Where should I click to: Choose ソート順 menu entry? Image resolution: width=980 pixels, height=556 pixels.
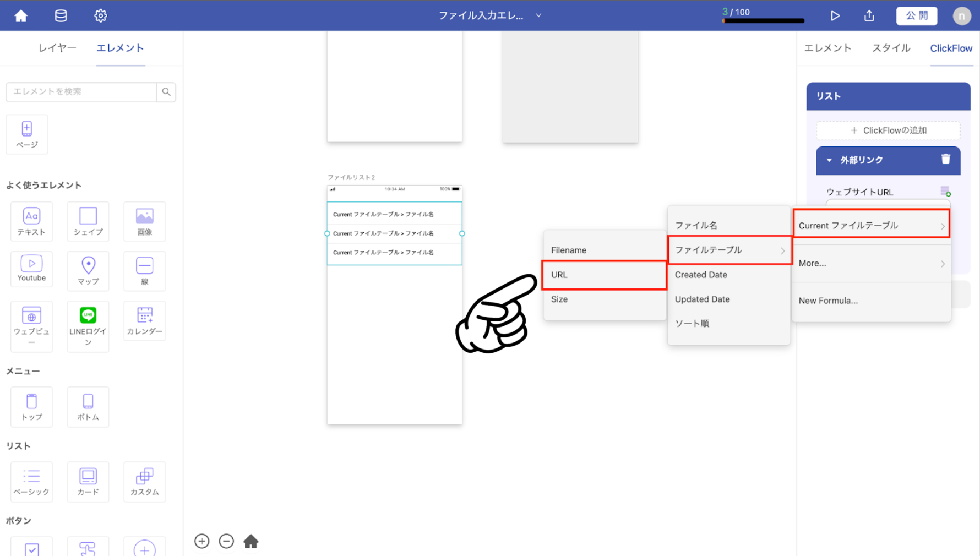pyautogui.click(x=729, y=323)
